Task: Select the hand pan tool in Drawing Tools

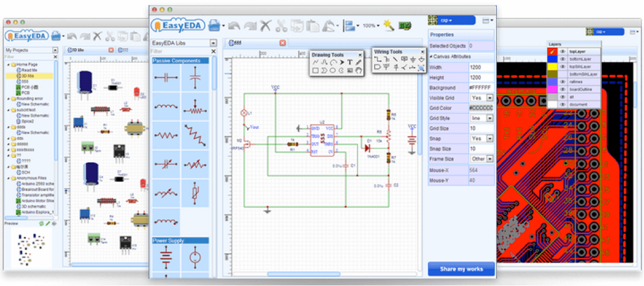Action: (x=359, y=70)
